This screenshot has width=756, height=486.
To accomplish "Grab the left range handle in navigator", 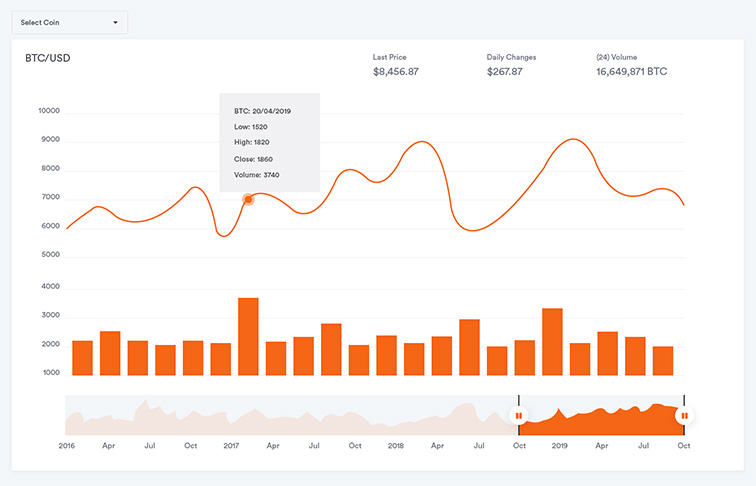I will coord(518,415).
